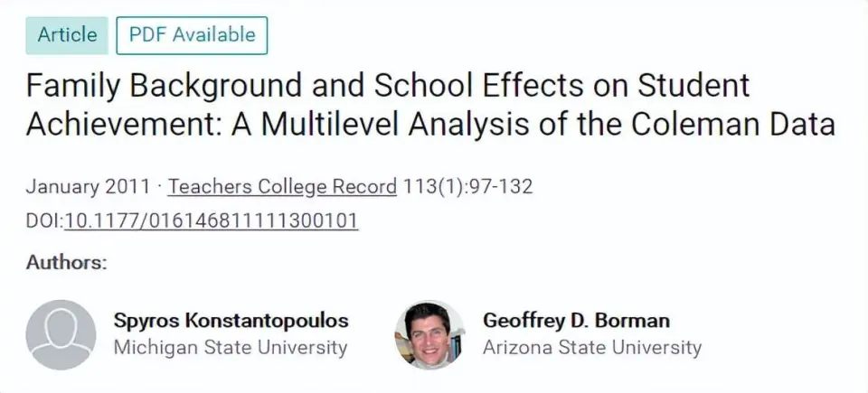Click the Article type badge
Image resolution: width=868 pixels, height=393 pixels.
[x=67, y=35]
